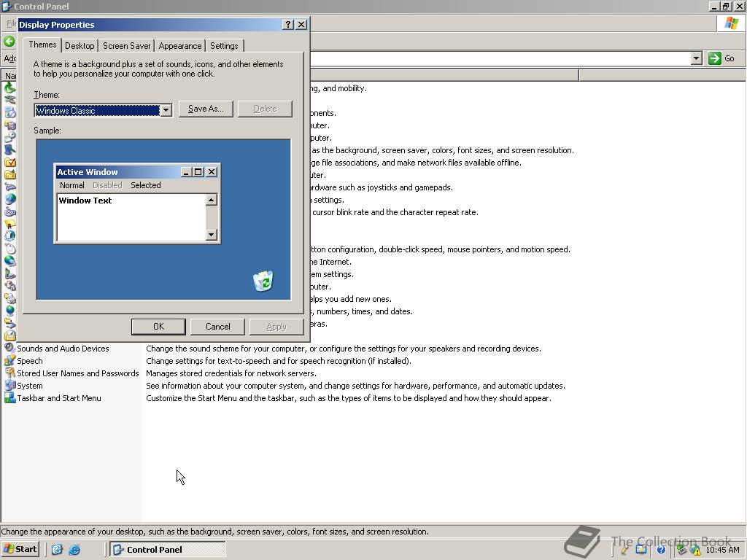
Task: Click the 'Selected' sample menu item
Action: click(146, 185)
